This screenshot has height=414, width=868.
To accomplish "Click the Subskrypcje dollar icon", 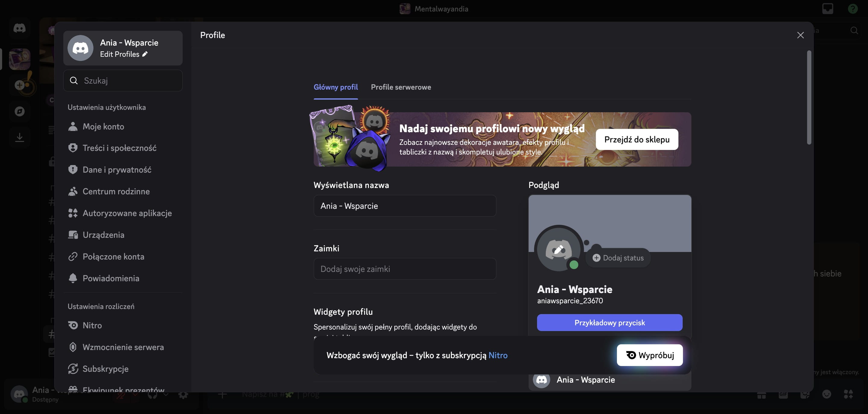I will [73, 369].
